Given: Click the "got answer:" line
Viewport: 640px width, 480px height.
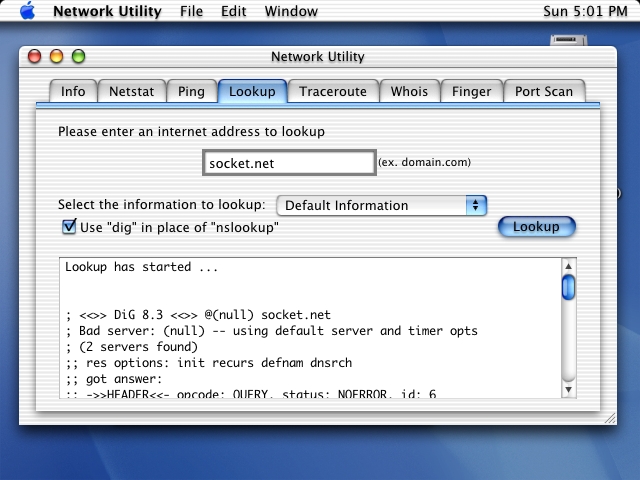Looking at the screenshot, I should click(114, 379).
